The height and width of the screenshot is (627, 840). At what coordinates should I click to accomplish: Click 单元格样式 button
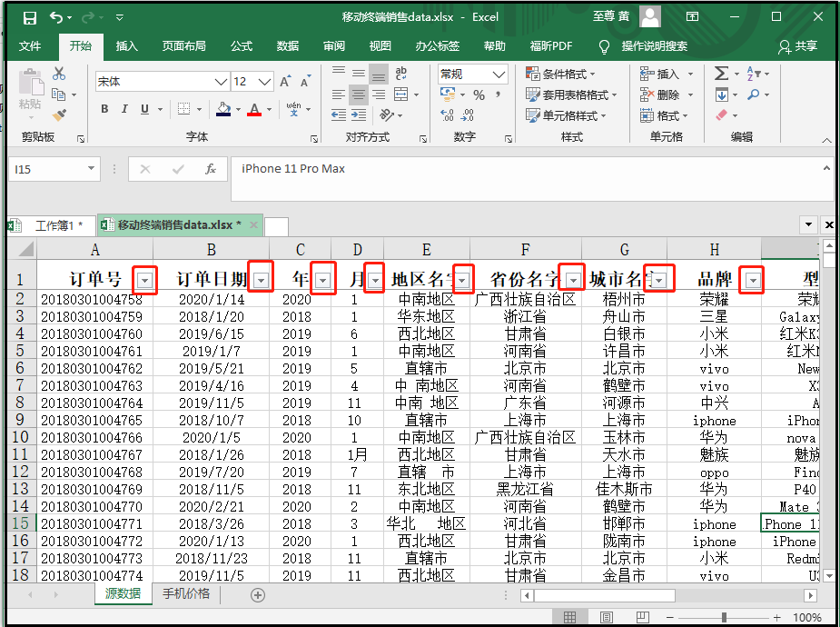(x=566, y=115)
